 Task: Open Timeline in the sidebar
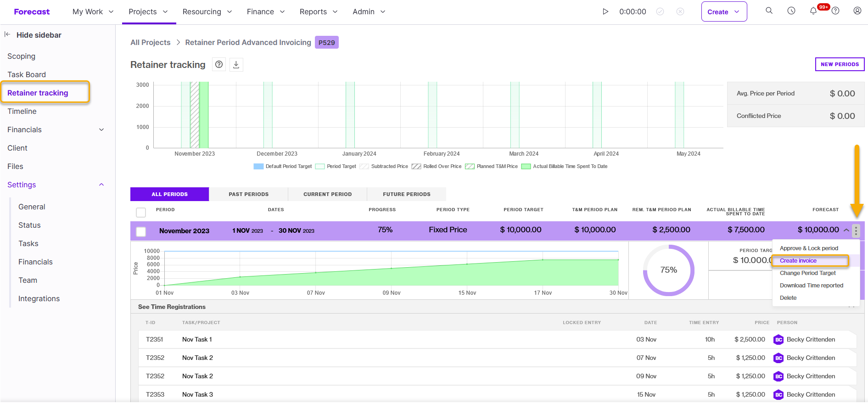tap(22, 111)
